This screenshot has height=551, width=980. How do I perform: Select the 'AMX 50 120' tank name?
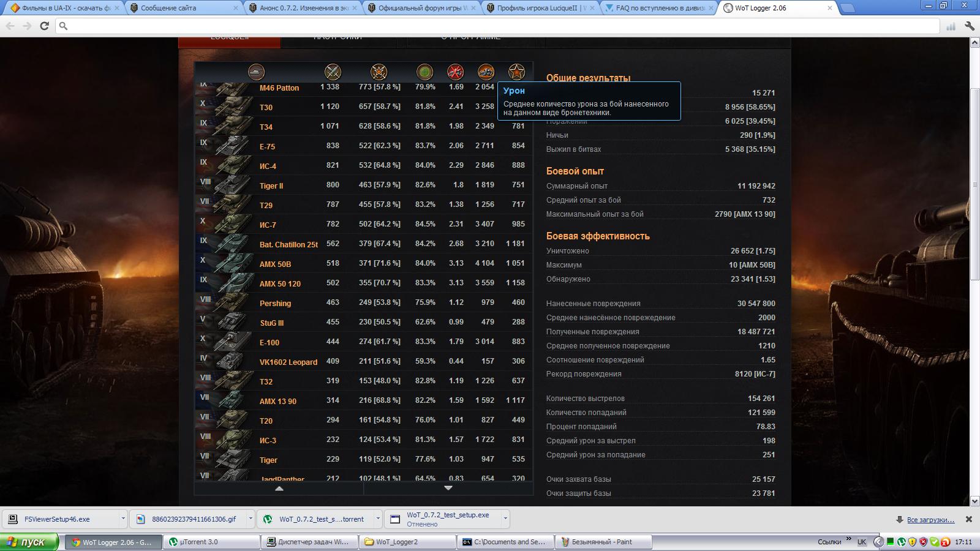tap(280, 283)
